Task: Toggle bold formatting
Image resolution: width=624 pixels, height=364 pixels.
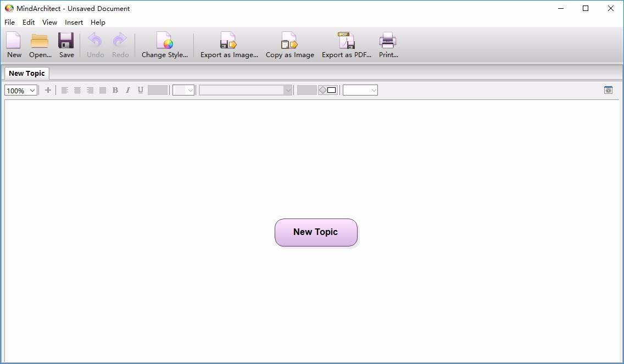Action: 115,90
